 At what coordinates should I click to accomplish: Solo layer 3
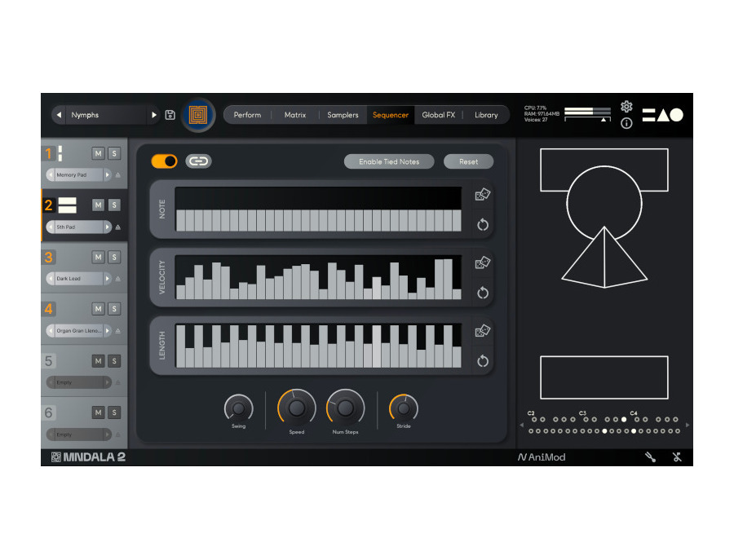tap(113, 258)
